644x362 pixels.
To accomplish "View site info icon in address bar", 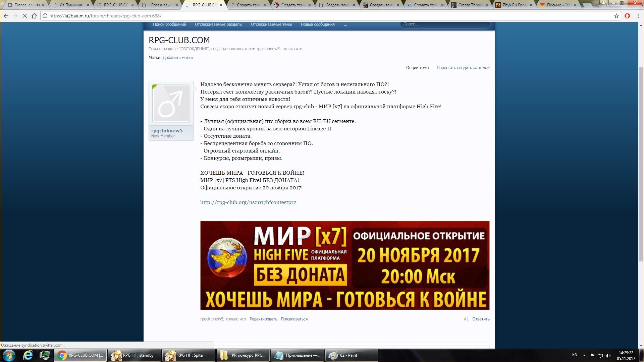I will 45,16.
